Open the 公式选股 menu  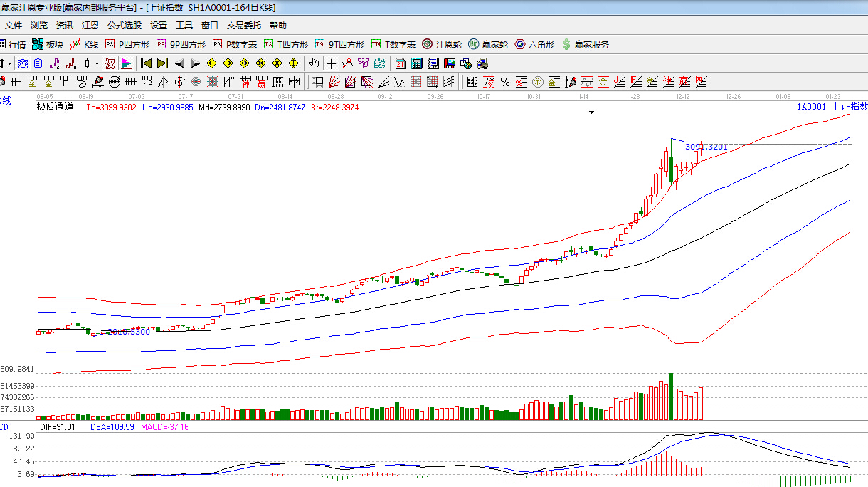coord(125,25)
